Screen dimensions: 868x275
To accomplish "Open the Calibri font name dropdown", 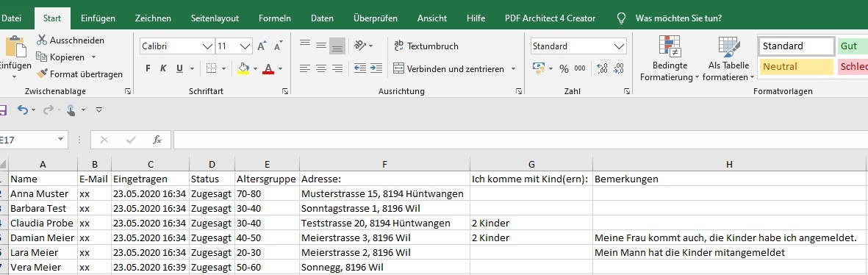I will (207, 46).
